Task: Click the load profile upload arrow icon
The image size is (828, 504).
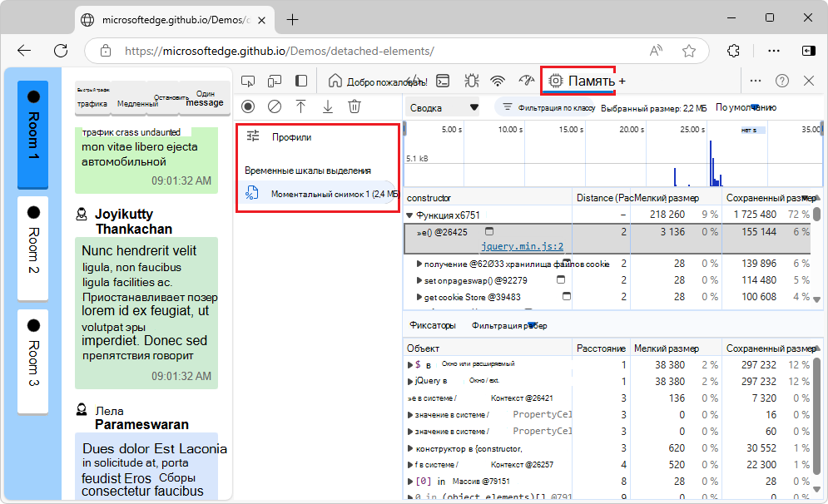Action: point(301,106)
